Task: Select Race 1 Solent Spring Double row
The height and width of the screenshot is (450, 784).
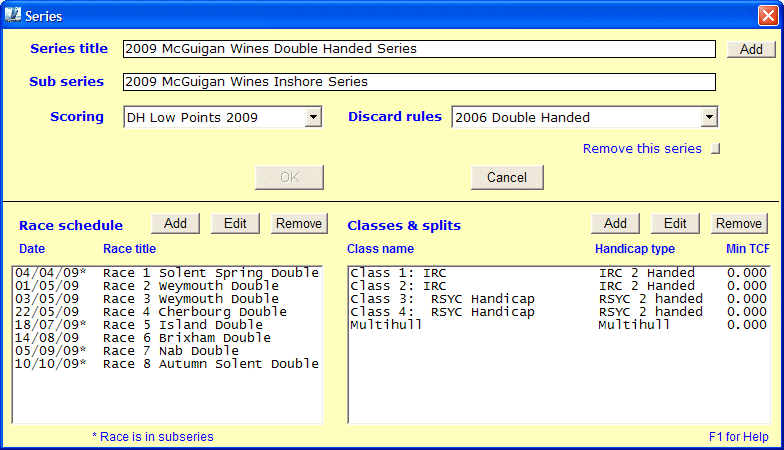Action: click(x=167, y=273)
